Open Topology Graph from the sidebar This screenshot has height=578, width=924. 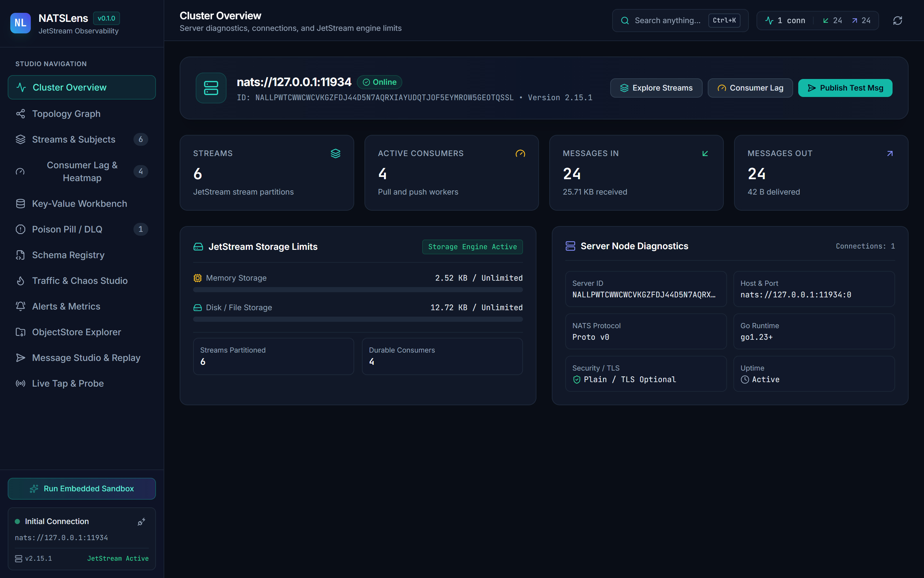[82, 114]
